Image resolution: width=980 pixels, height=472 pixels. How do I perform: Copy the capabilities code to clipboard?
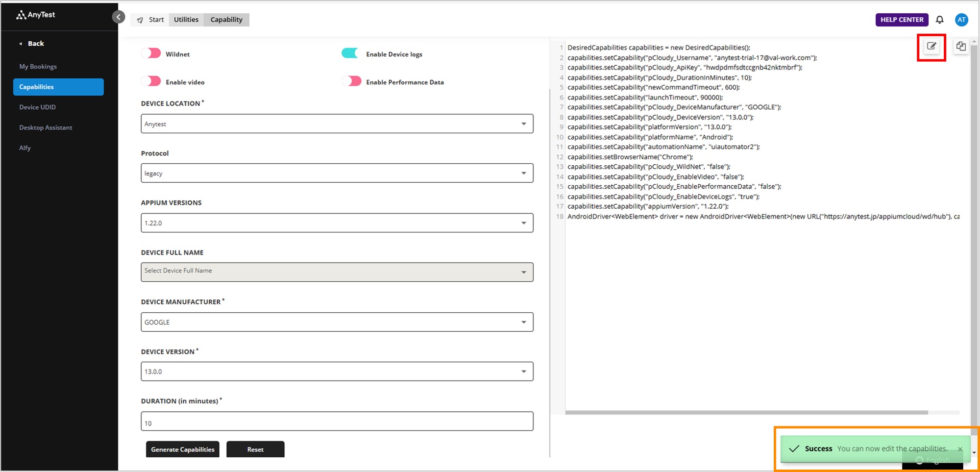(x=961, y=46)
